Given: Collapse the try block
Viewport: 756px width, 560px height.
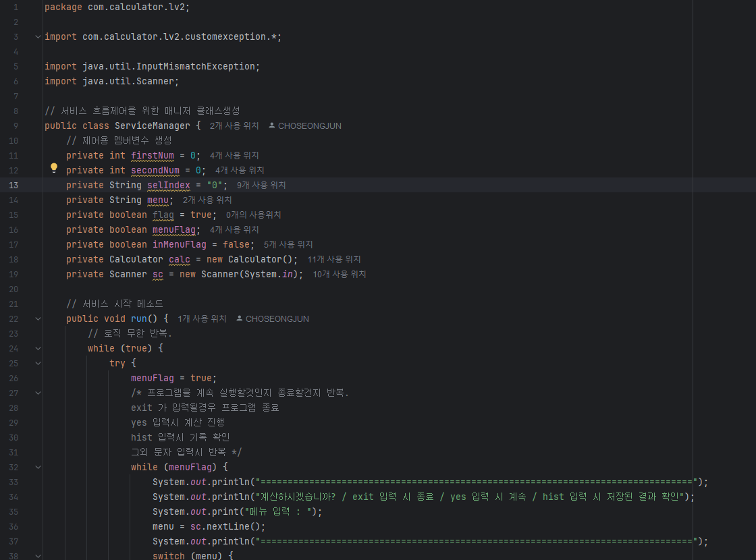Looking at the screenshot, I should [x=38, y=363].
